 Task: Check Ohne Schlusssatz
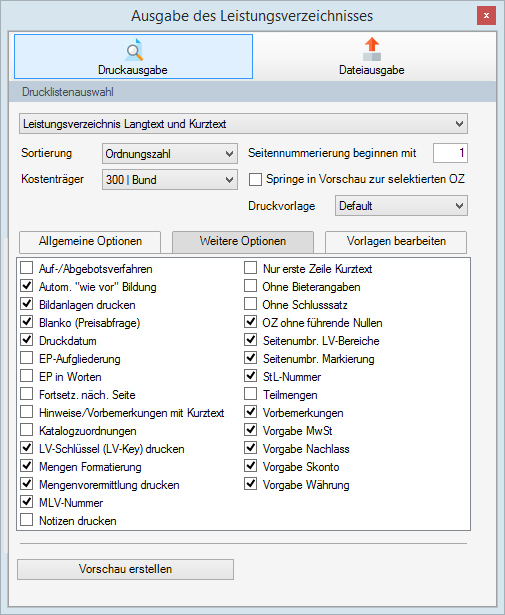(x=251, y=304)
